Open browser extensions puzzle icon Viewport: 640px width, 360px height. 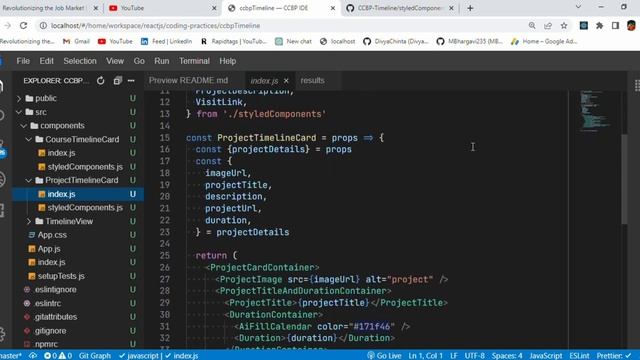(x=600, y=25)
